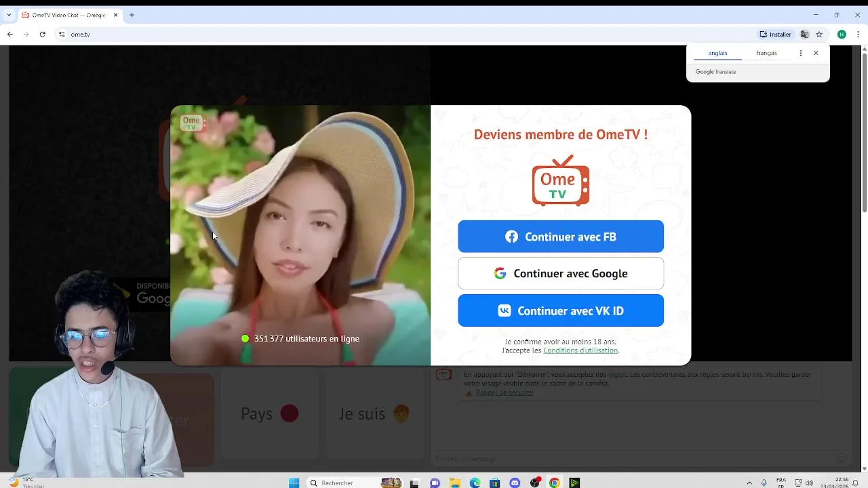
Task: Open the volume control in system tray
Action: tap(809, 483)
